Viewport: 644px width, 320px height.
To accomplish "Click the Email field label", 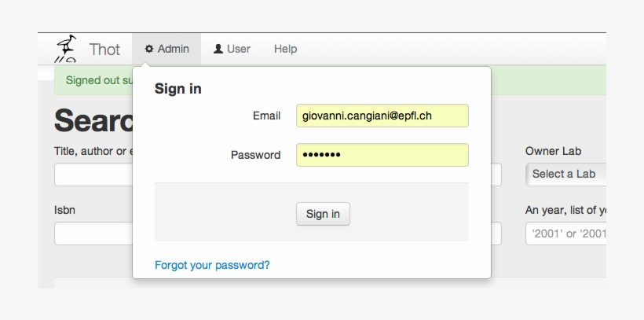I will [x=266, y=116].
